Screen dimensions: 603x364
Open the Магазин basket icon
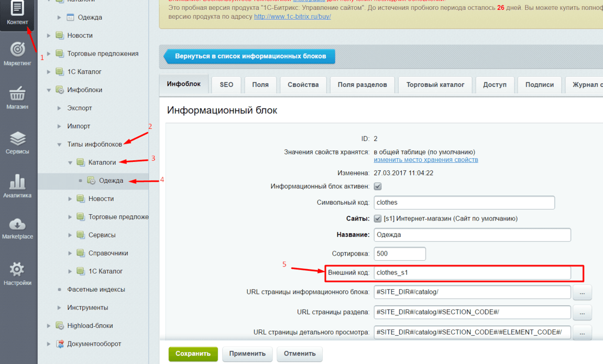coord(17,94)
